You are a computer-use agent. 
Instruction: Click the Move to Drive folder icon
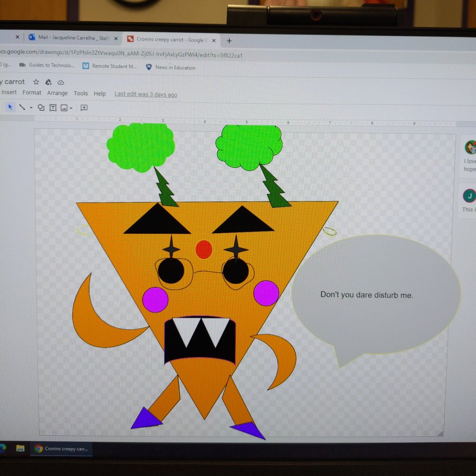tap(48, 82)
